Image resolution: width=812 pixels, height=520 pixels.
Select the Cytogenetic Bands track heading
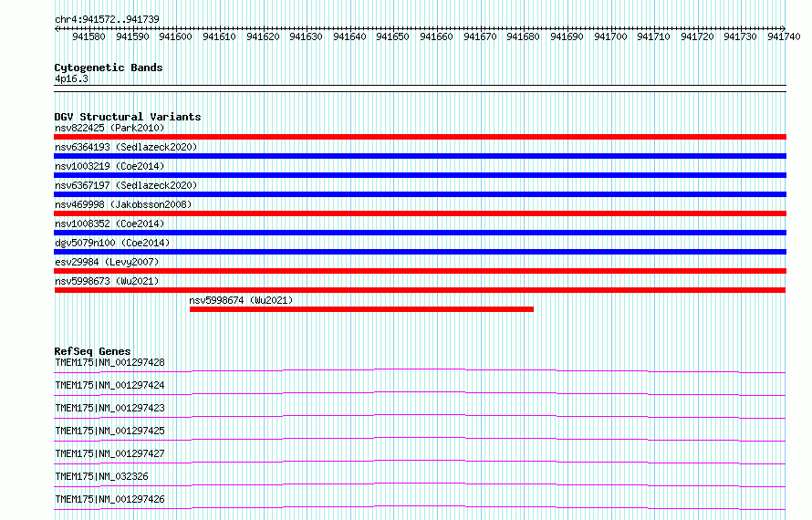(x=109, y=68)
